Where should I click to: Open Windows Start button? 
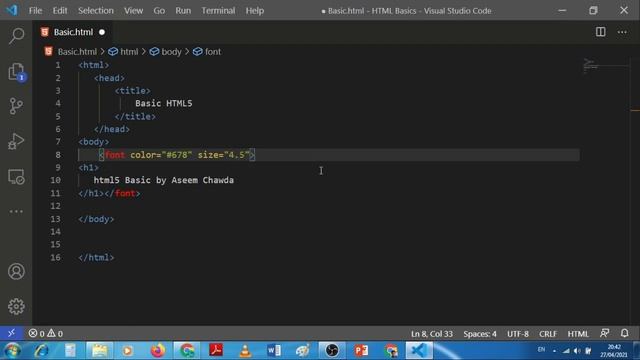click(12, 350)
